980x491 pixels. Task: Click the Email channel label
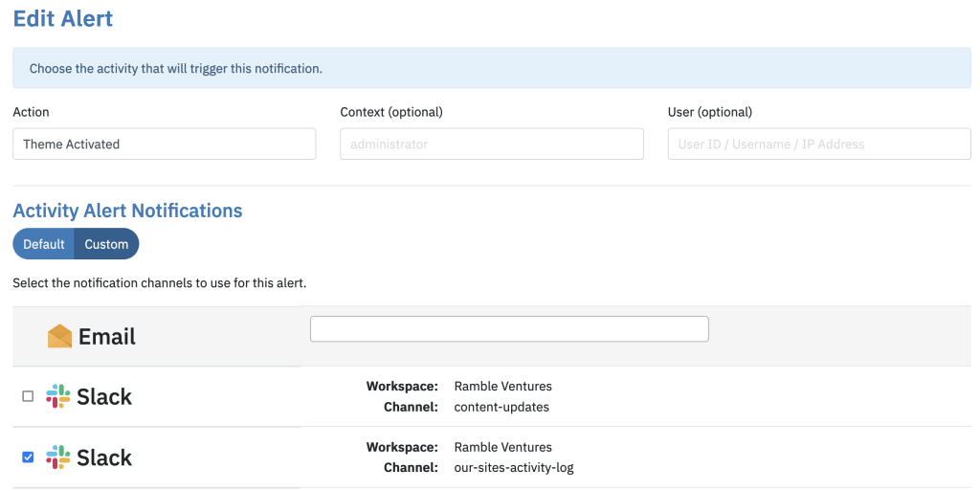[107, 337]
